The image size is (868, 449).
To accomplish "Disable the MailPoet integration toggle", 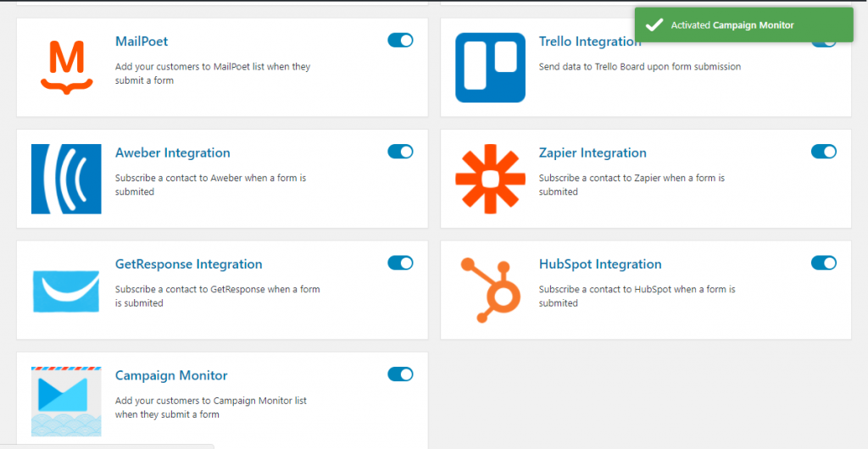I will [x=400, y=41].
